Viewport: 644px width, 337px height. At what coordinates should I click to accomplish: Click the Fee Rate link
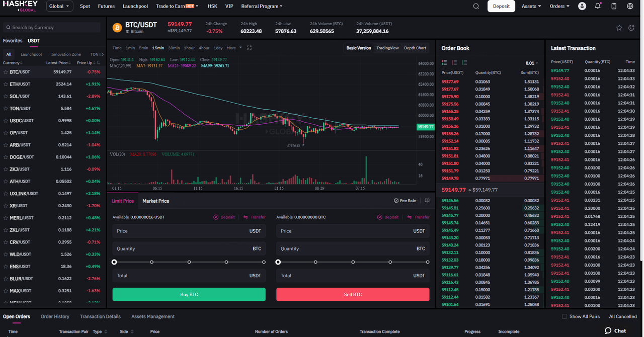(x=405, y=201)
